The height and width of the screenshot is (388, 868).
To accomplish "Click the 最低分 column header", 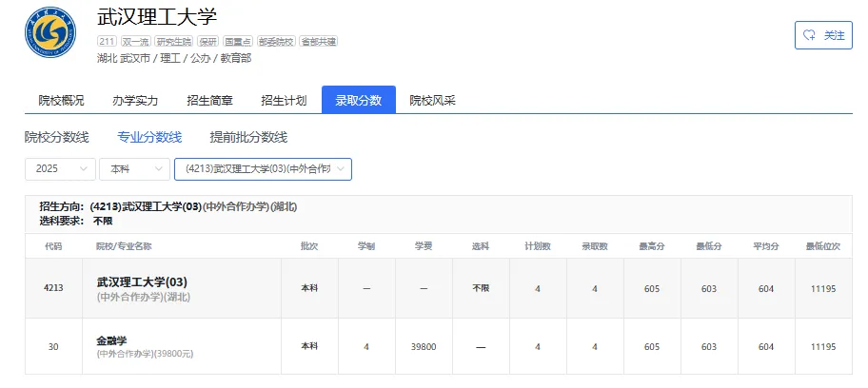I will (x=709, y=246).
